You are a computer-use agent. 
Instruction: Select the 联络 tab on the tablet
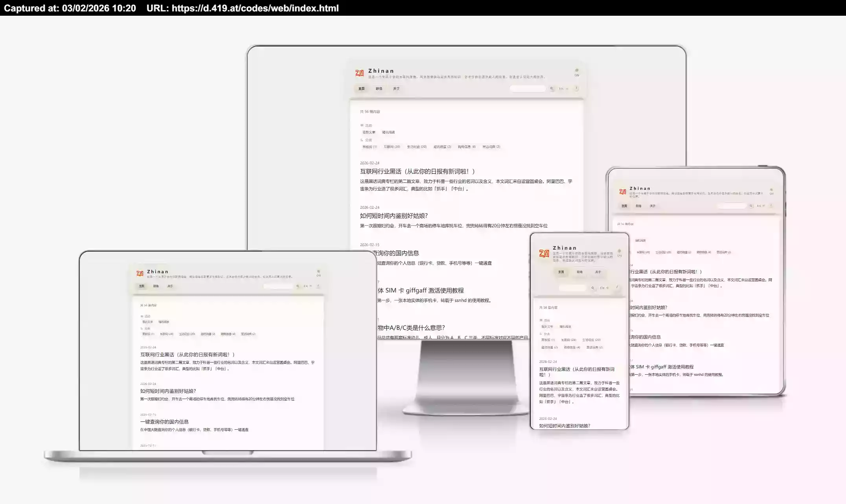[x=638, y=206]
